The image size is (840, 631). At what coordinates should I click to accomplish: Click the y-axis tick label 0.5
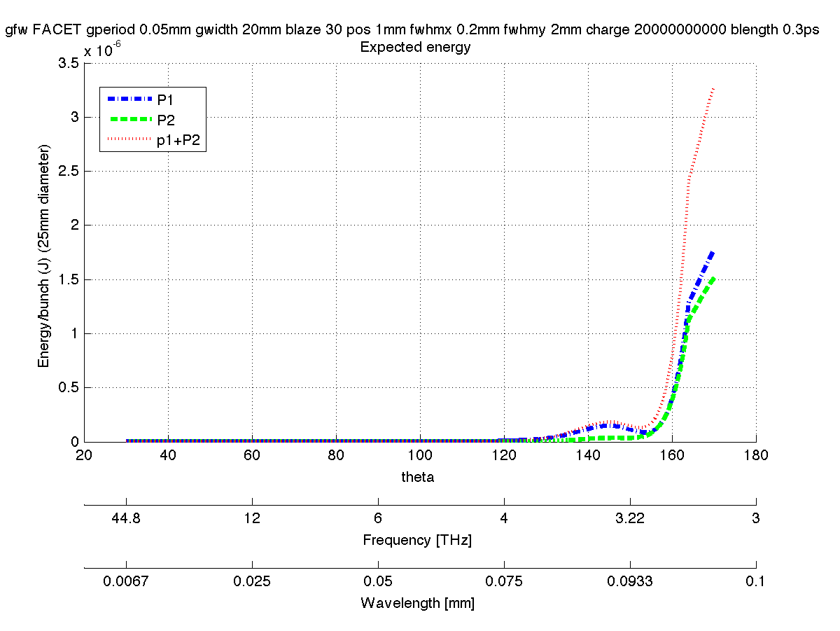pos(68,387)
